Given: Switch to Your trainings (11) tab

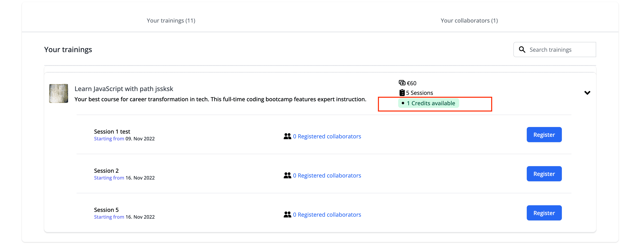Looking at the screenshot, I should coord(171,21).
